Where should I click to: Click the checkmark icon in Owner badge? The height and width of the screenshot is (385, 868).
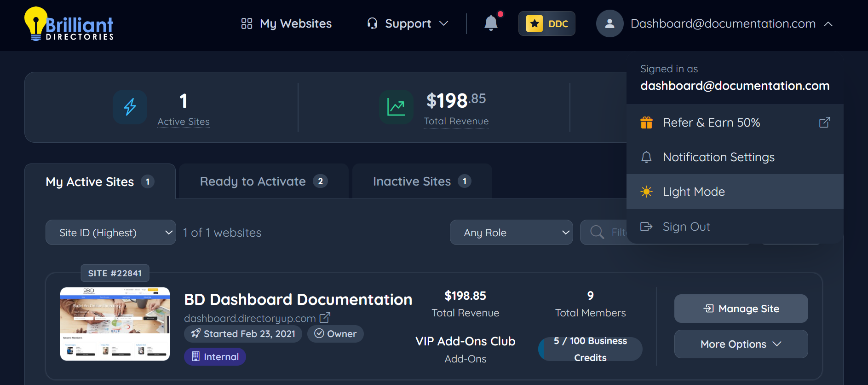(x=319, y=333)
